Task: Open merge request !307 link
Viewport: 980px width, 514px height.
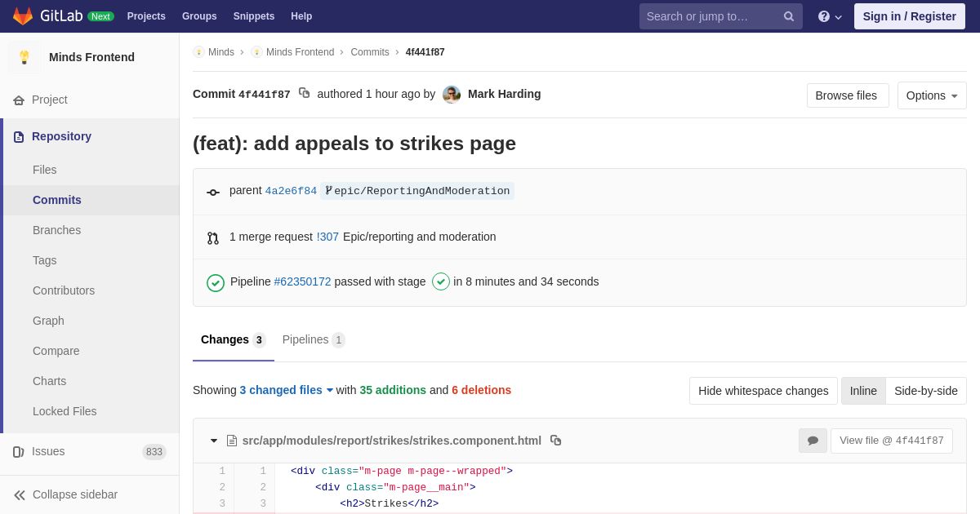Action: point(327,237)
